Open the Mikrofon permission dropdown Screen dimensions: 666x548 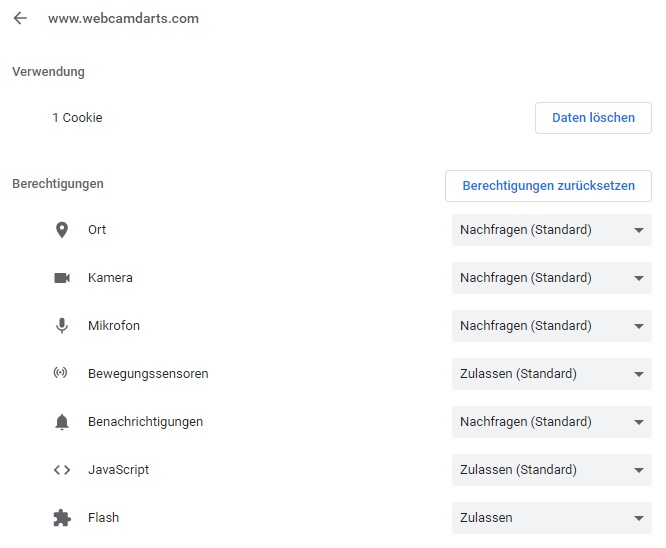tap(551, 326)
